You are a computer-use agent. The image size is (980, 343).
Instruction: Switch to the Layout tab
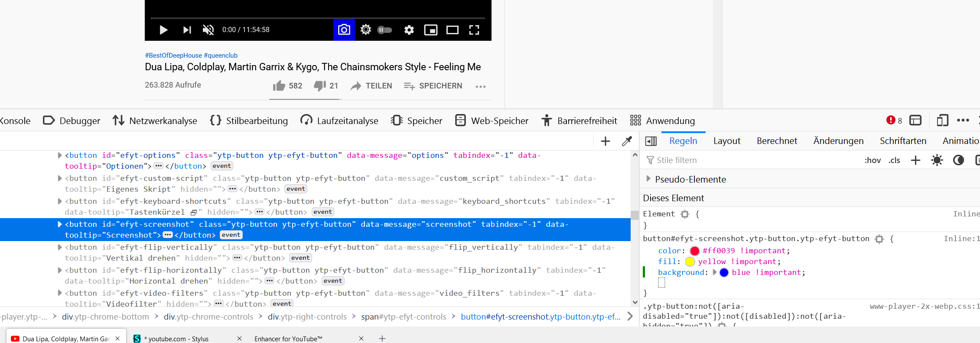pos(726,141)
